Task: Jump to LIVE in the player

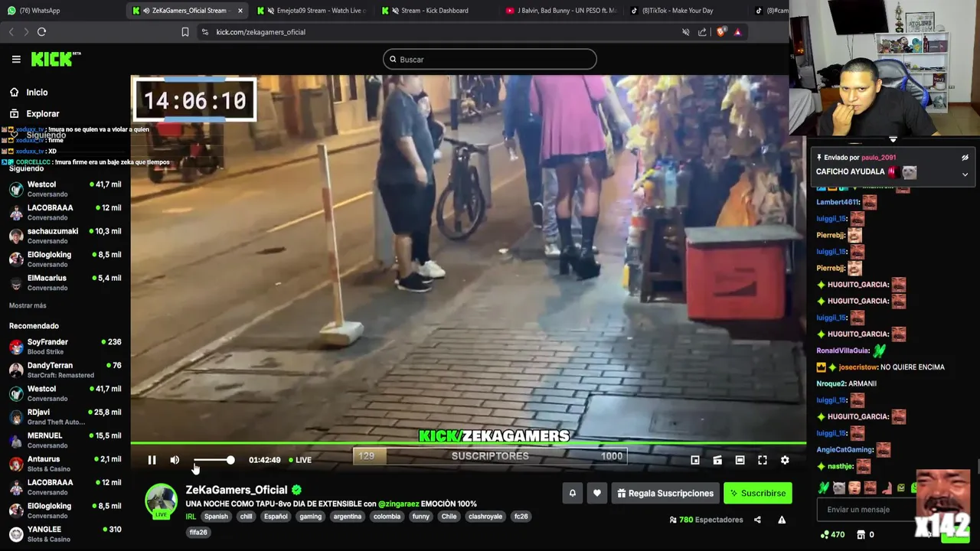Action: 300,460
